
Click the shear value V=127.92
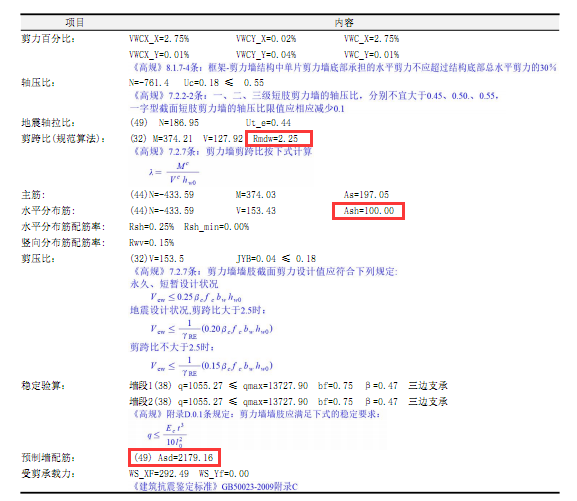(223, 139)
